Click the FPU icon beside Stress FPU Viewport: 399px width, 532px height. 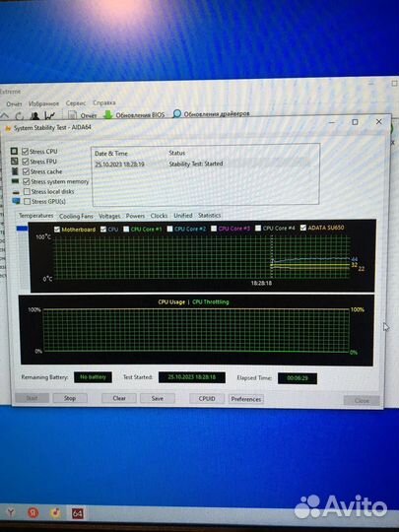[x=14, y=162]
